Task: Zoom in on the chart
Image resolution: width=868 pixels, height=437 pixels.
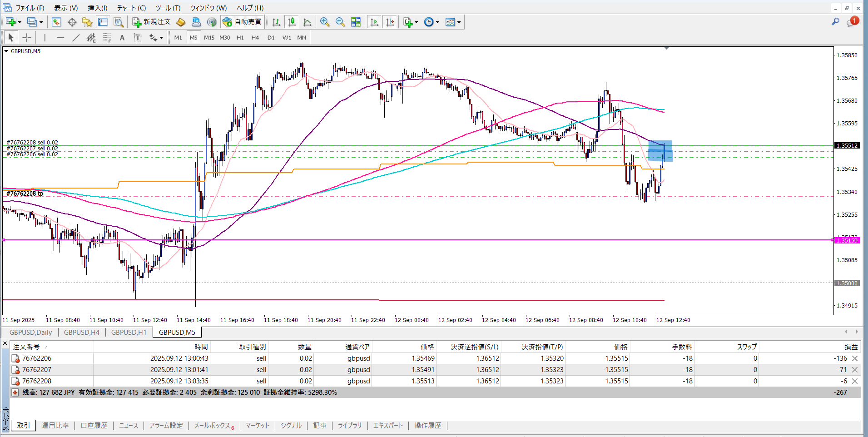Action: 325,22
